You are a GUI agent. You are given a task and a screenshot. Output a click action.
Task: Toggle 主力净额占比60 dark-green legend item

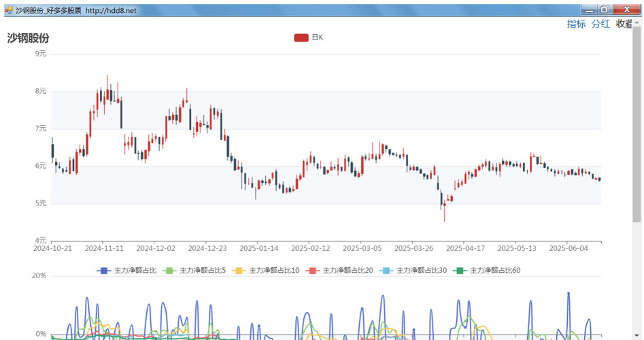pos(486,271)
